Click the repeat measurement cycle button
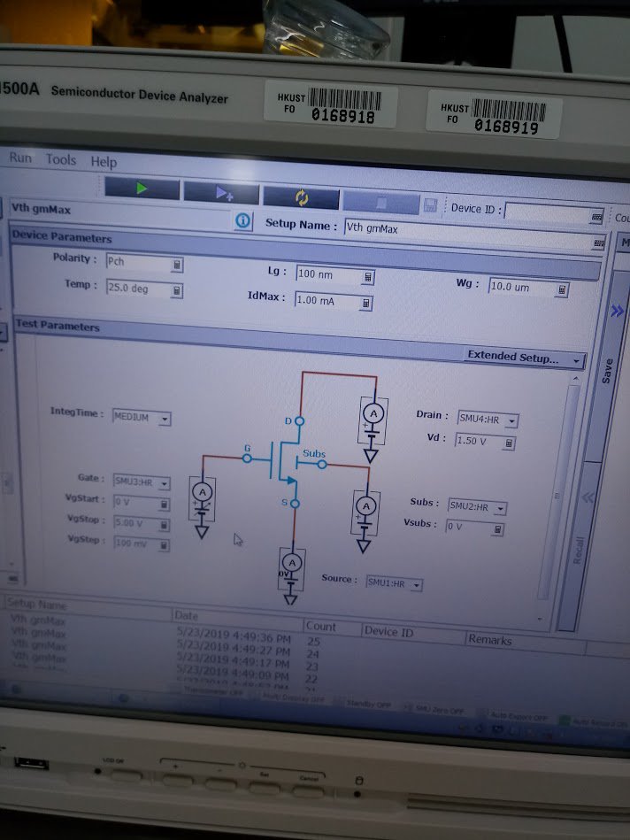Viewport: 630px width, 840px height. 301,197
